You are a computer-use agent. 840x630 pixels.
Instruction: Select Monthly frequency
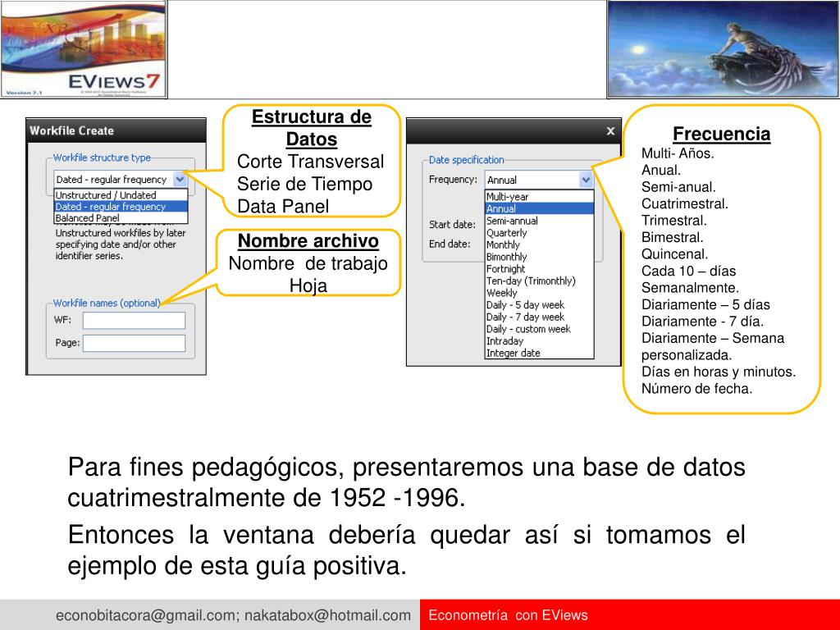pos(540,244)
